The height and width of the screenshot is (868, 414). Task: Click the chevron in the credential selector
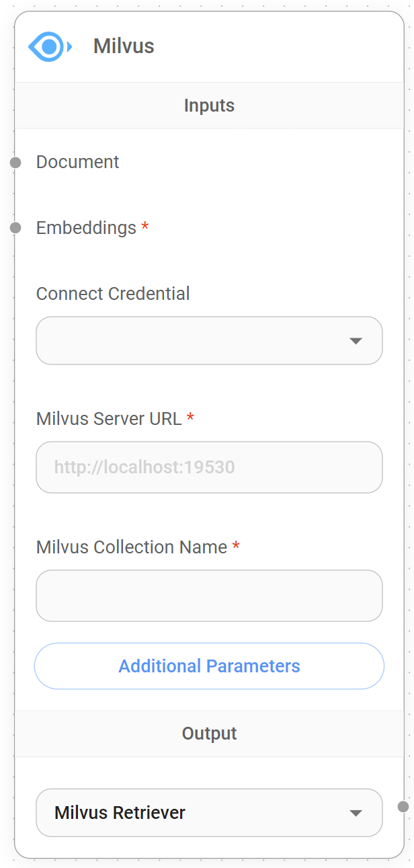tap(356, 341)
